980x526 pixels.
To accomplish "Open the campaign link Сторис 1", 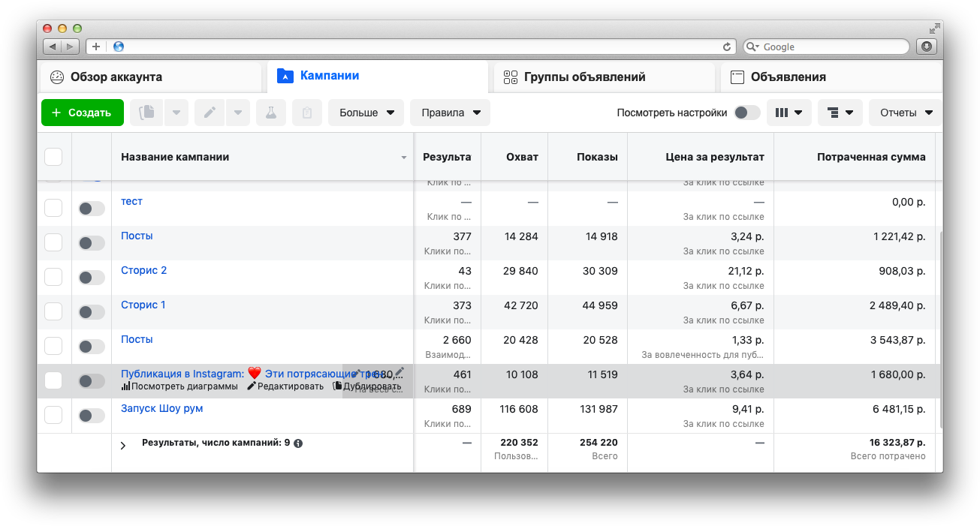I will (x=143, y=305).
